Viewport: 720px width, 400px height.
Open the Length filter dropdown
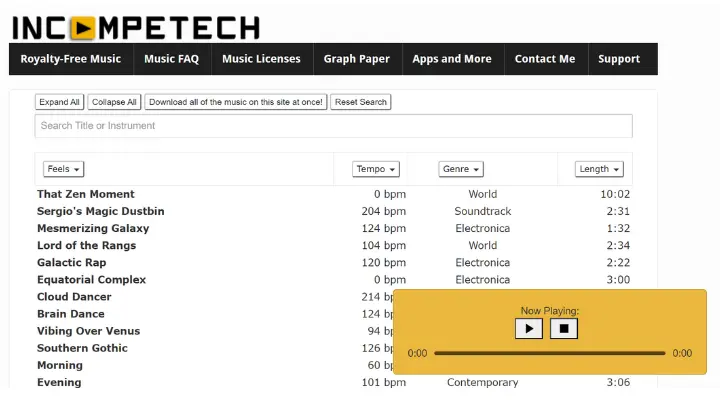(599, 169)
